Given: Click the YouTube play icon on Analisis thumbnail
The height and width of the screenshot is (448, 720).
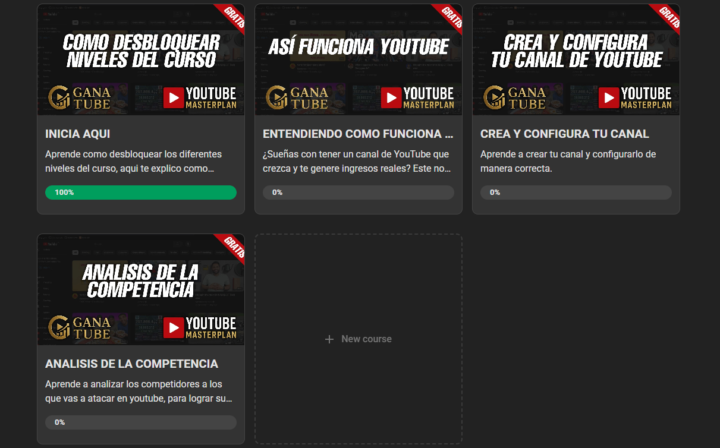Looking at the screenshot, I should 174,328.
